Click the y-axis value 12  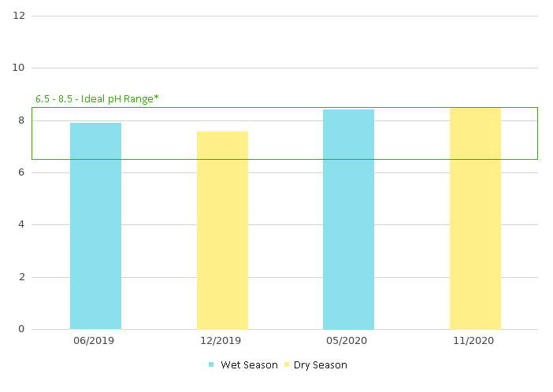19,16
